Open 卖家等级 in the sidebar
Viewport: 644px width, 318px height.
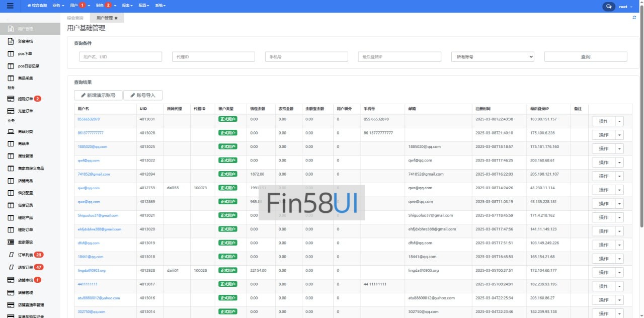(25, 242)
